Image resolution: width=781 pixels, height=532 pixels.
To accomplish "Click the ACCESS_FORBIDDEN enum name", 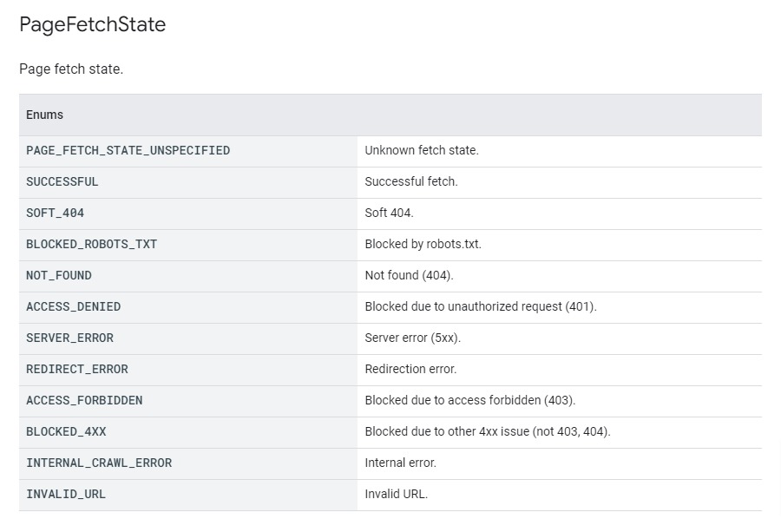I will coord(84,400).
